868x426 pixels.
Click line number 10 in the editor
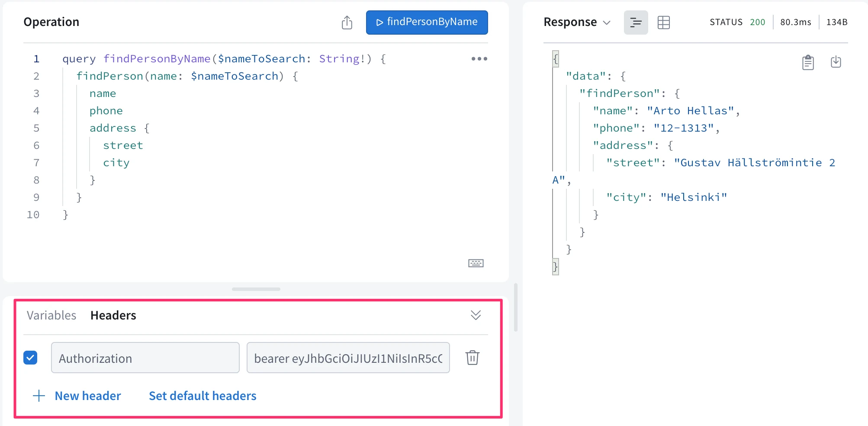[x=33, y=215]
